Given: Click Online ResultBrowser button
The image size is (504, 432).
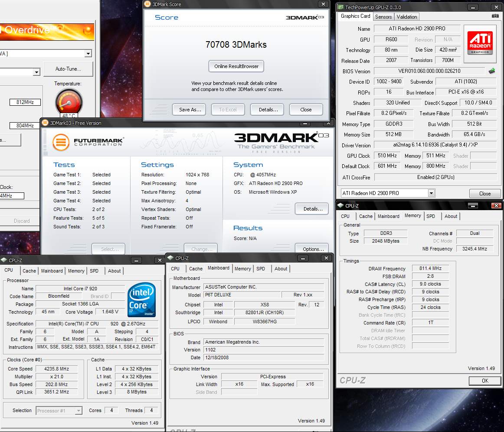Looking at the screenshot, I should [x=236, y=66].
